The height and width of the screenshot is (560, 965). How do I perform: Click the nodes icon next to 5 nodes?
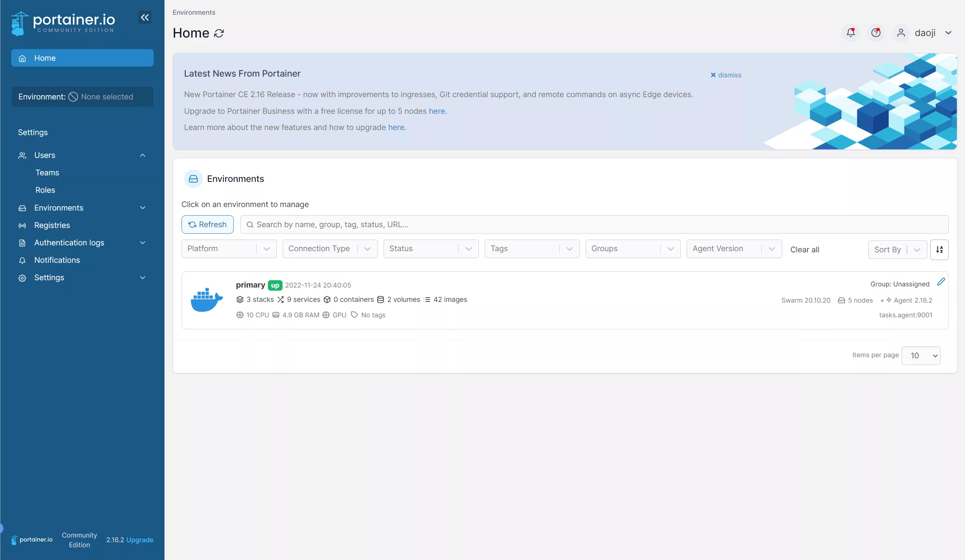841,300
